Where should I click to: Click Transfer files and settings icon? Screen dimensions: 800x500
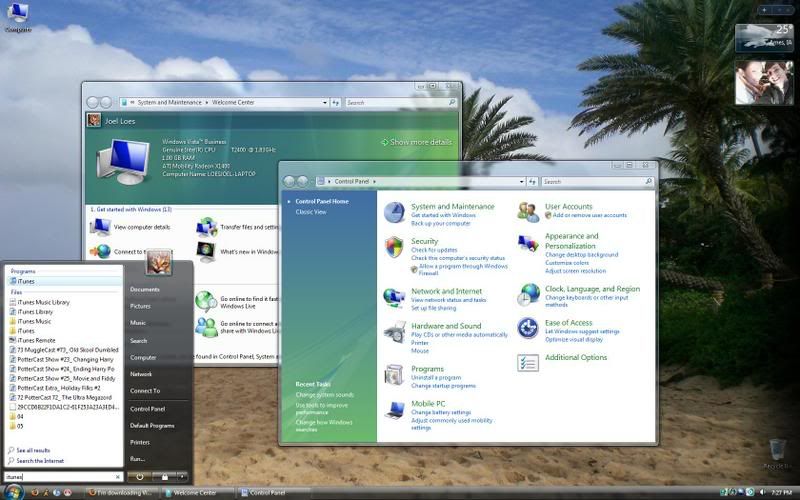pos(207,227)
